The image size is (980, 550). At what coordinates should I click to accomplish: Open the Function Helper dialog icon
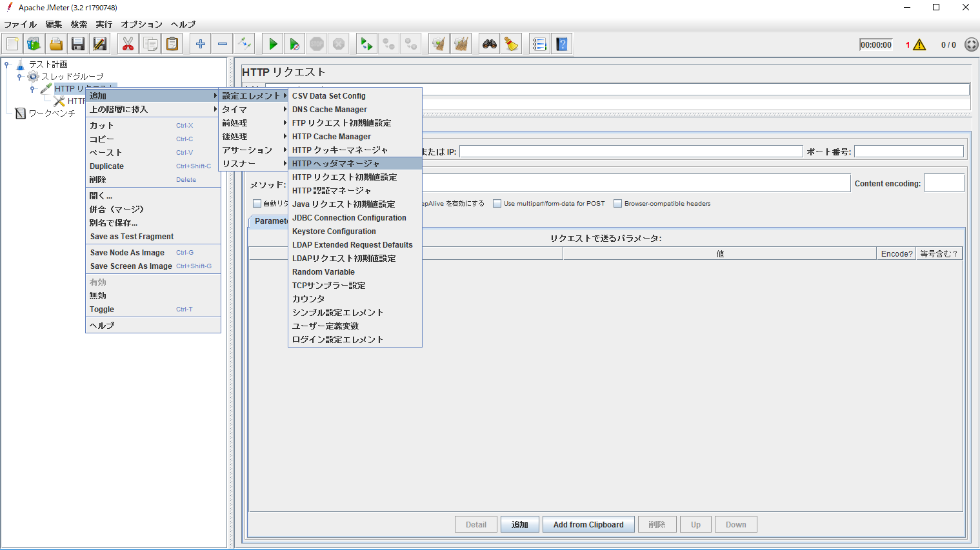click(x=539, y=43)
